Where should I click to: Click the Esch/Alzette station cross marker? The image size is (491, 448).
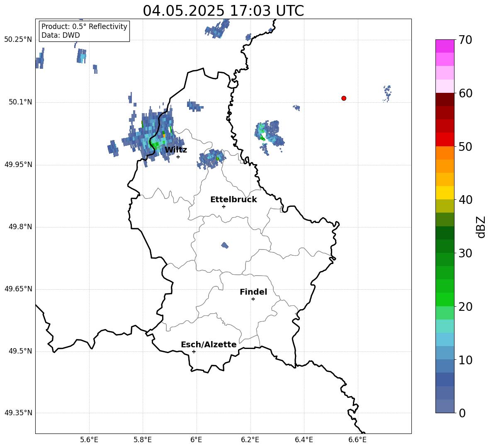click(194, 351)
